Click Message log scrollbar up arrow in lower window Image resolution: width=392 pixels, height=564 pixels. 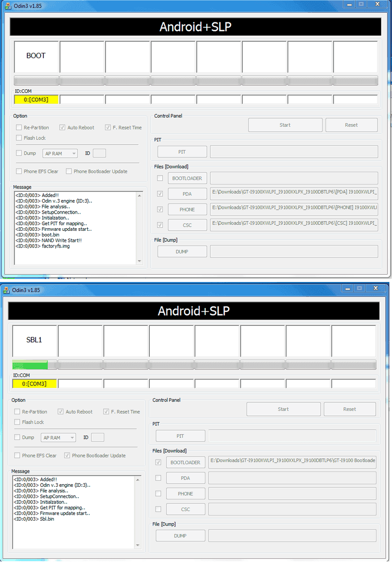coord(138,480)
